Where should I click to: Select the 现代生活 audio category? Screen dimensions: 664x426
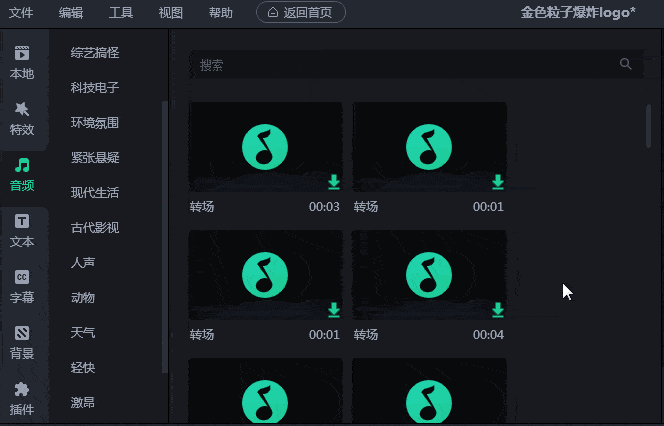(x=95, y=193)
